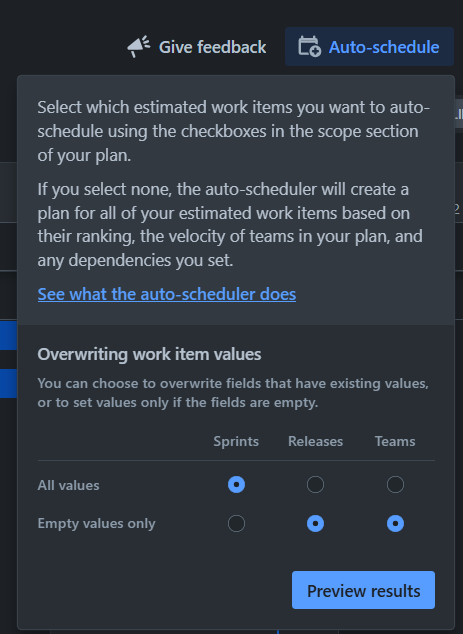
Task: Click the Auto-schedule calendar plus icon
Action: pos(309,47)
